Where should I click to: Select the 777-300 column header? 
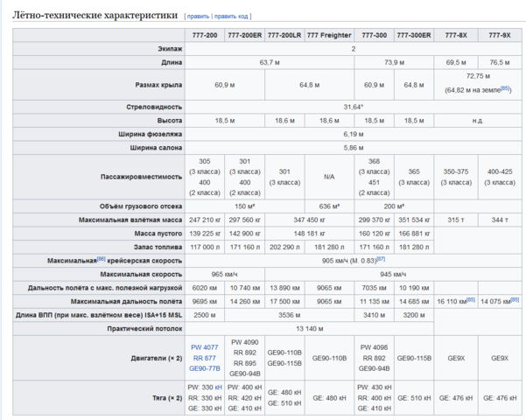[374, 35]
